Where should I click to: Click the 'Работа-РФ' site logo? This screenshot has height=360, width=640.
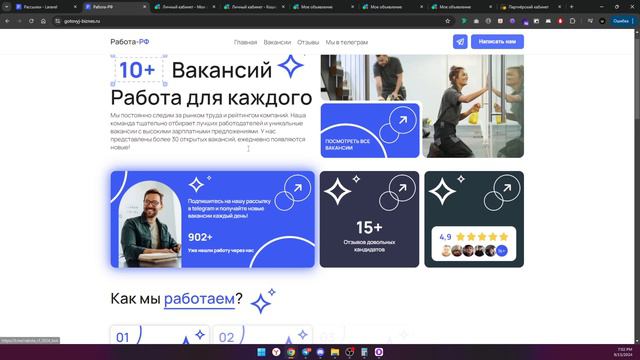[x=129, y=42]
